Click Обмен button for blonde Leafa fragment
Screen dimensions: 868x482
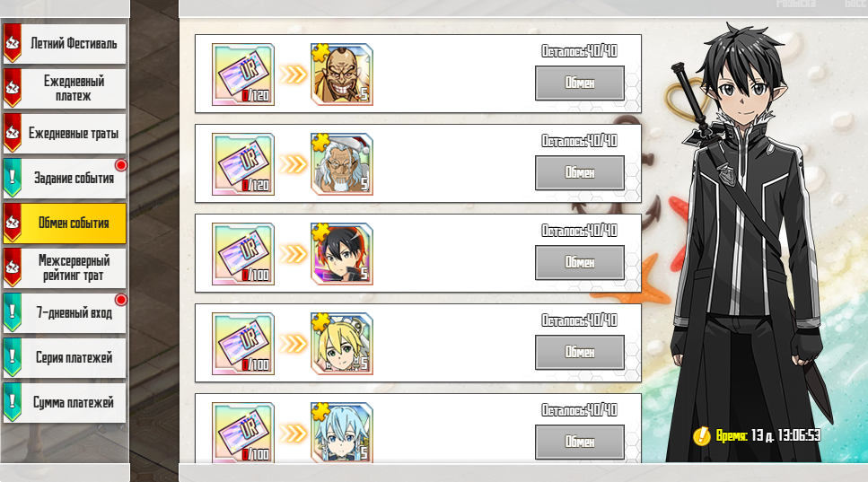point(580,352)
